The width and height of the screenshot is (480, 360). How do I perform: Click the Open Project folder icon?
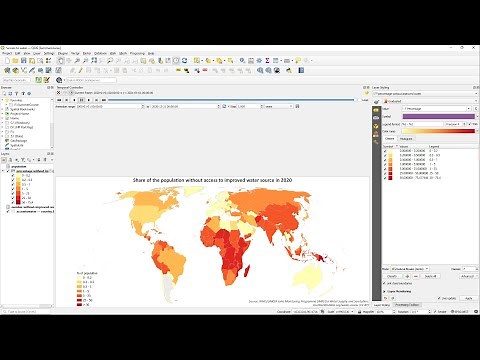point(15,61)
